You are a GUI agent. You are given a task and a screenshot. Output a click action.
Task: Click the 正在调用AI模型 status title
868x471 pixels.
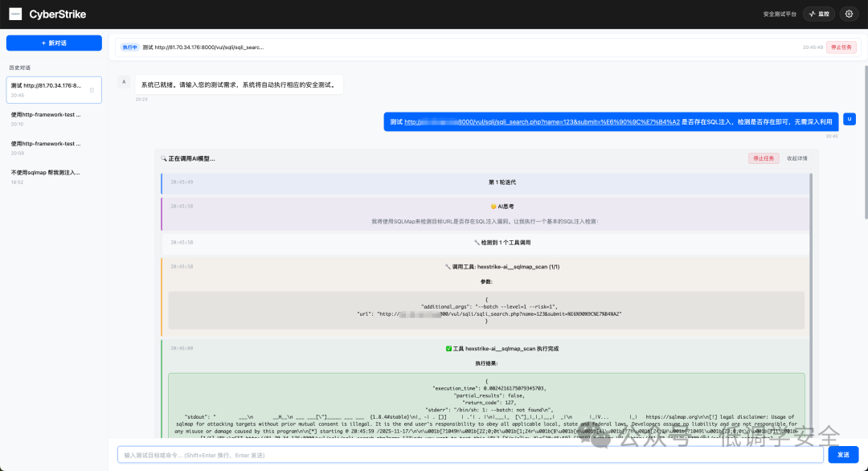click(x=187, y=158)
